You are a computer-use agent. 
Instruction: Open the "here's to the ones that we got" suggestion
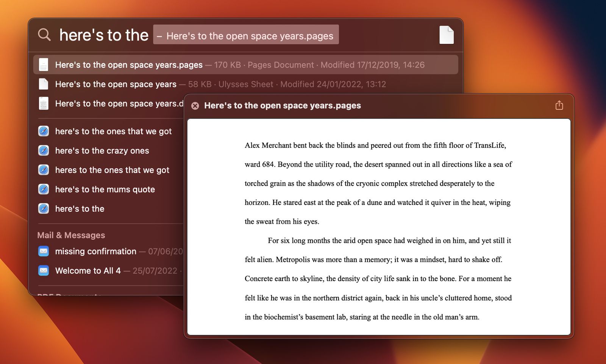click(x=114, y=131)
